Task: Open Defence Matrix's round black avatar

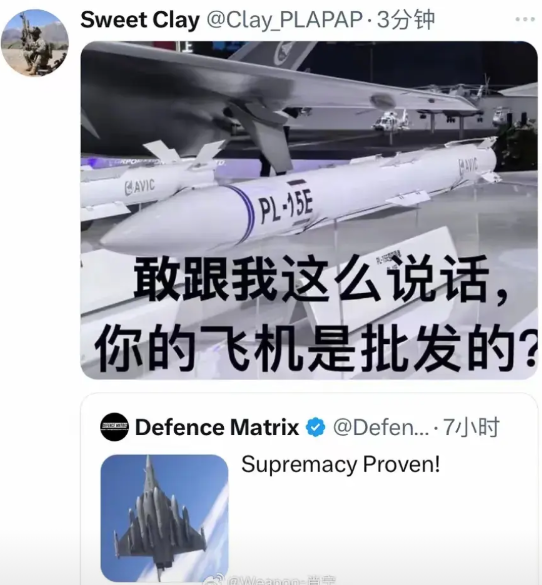Action: tap(115, 427)
